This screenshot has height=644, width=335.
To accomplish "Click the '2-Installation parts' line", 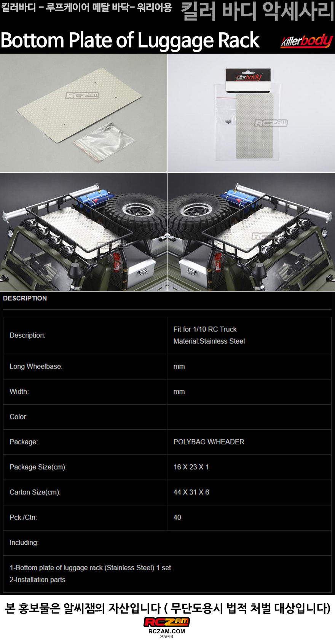I will [37, 580].
